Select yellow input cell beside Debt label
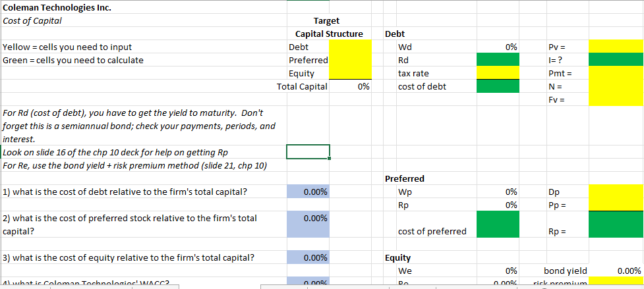Screen dimensions: 644x289 point(350,47)
